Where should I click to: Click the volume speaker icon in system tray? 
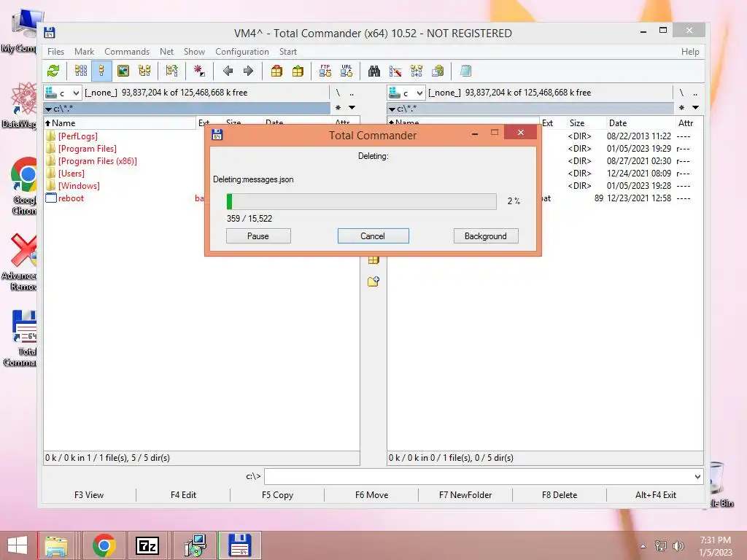678,545
